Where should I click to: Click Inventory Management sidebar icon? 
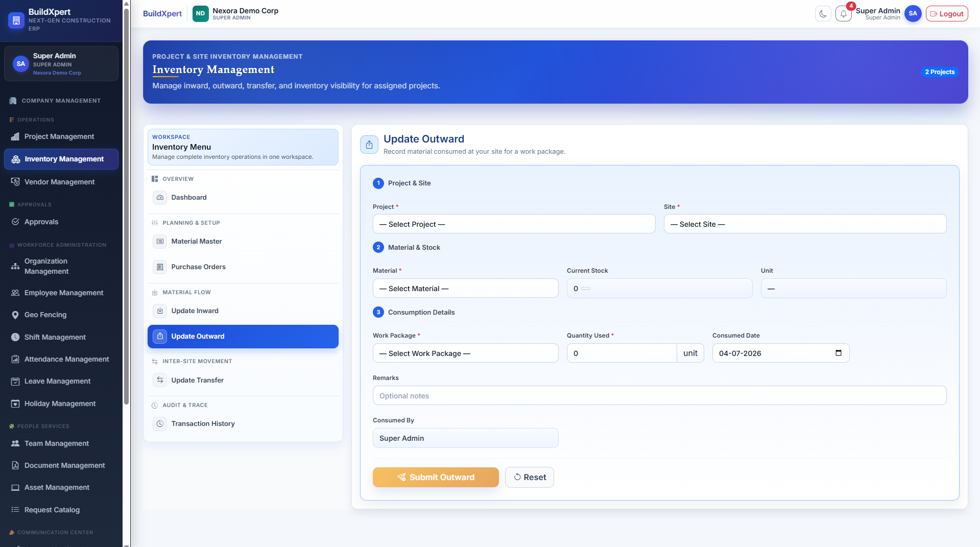pyautogui.click(x=16, y=159)
